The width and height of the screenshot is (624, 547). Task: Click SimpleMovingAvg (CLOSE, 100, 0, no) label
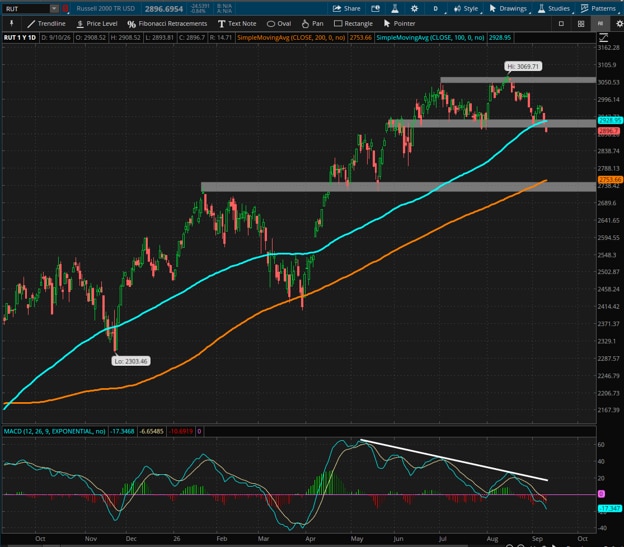pos(430,38)
